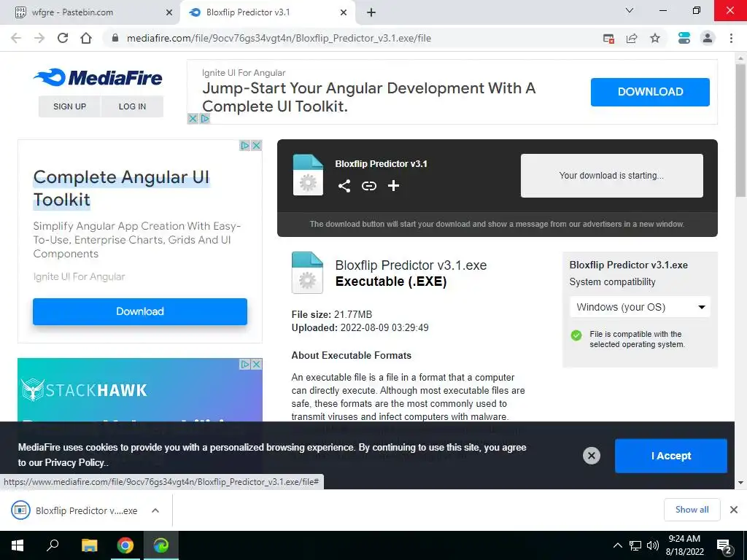The width and height of the screenshot is (747, 560).
Task: Go back with the browser back arrow
Action: (x=16, y=38)
